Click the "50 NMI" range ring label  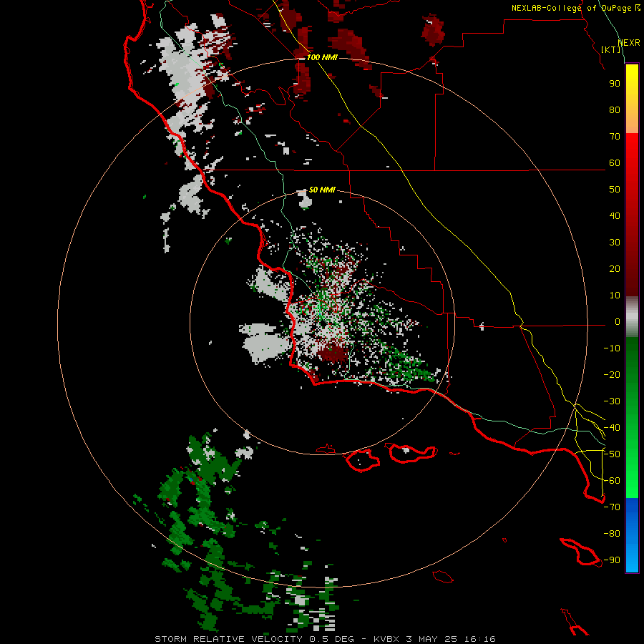(322, 190)
